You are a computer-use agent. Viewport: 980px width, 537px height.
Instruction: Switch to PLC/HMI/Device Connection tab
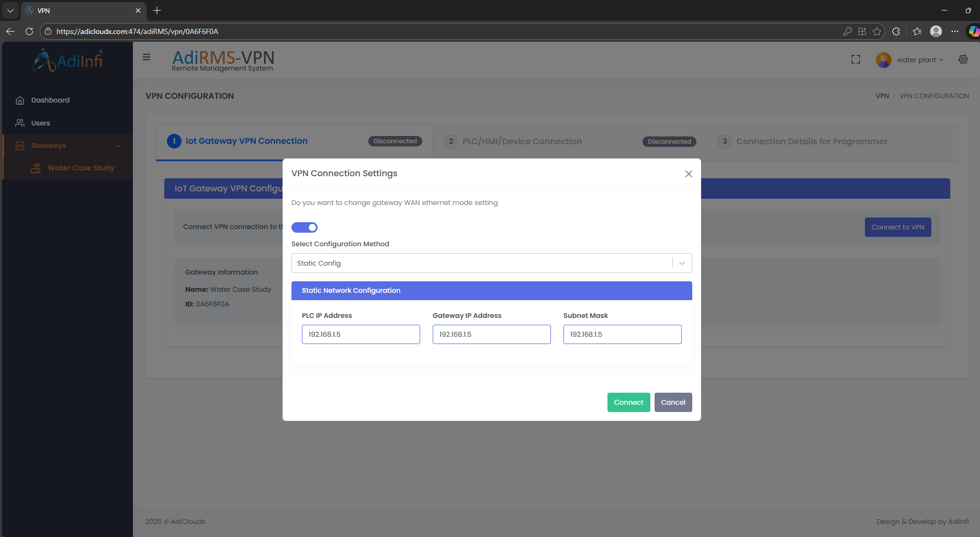(x=522, y=142)
